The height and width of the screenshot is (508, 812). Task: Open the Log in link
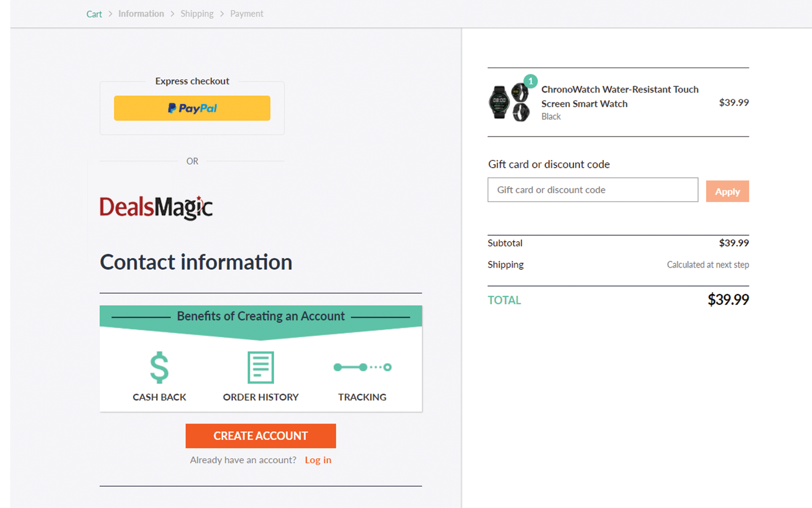tap(318, 460)
